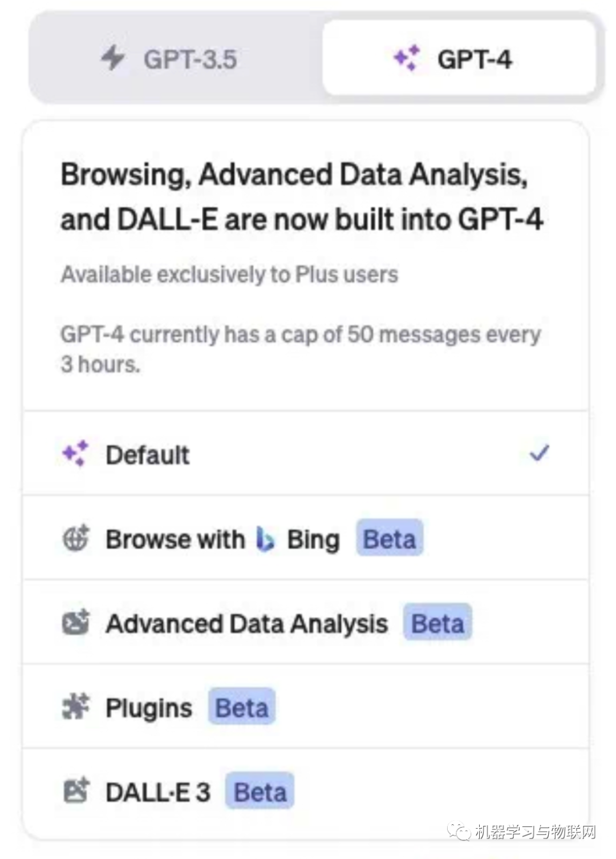Screen dimensions: 616x859
Task: Click the GPT-3.5 lightning bolt icon
Action: click(x=113, y=58)
